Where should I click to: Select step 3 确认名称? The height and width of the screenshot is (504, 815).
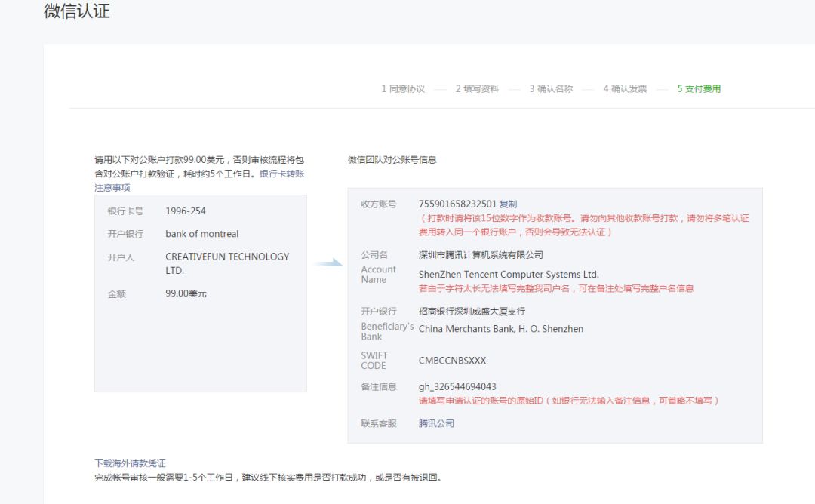pyautogui.click(x=551, y=89)
